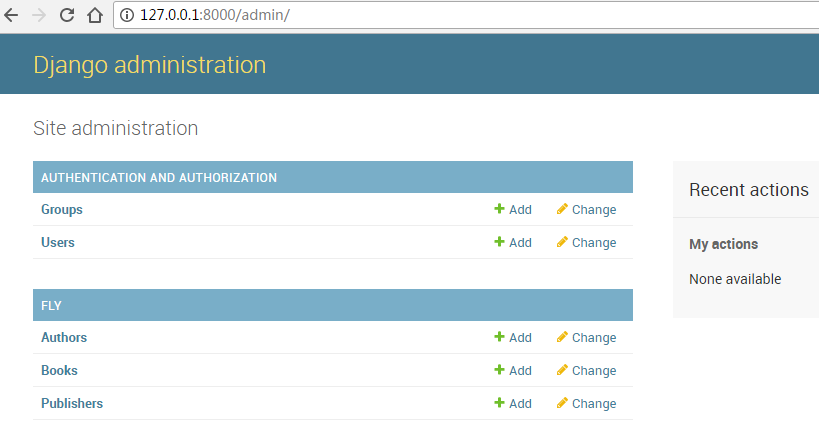Click the Recent actions heading
819x447 pixels.
pos(748,190)
